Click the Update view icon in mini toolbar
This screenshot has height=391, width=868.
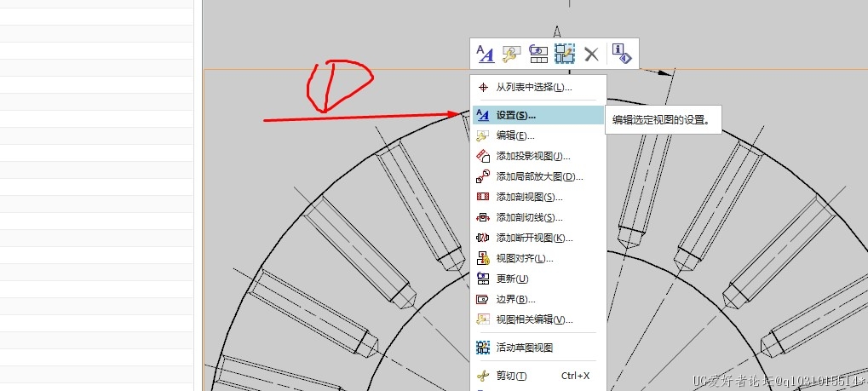pos(538,54)
